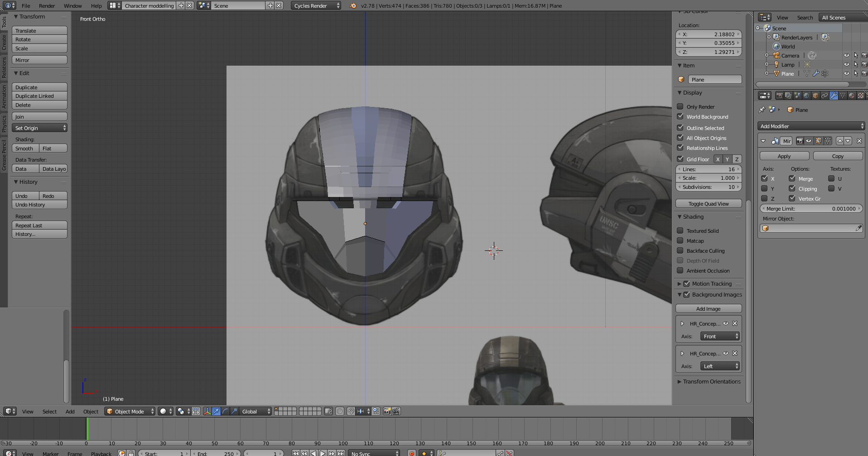
Task: Click Undo History button
Action: click(x=40, y=204)
